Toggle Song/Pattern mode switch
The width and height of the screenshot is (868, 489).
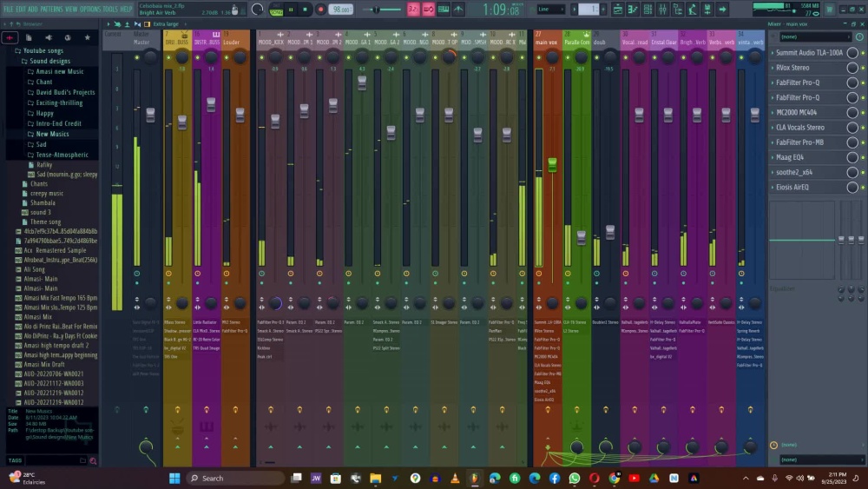pyautogui.click(x=276, y=10)
